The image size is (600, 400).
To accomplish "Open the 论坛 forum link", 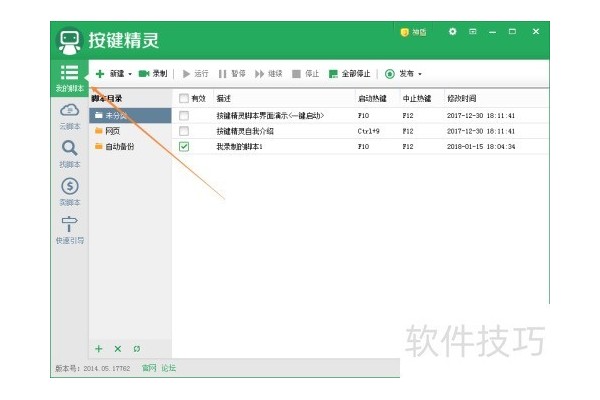I will click(168, 368).
